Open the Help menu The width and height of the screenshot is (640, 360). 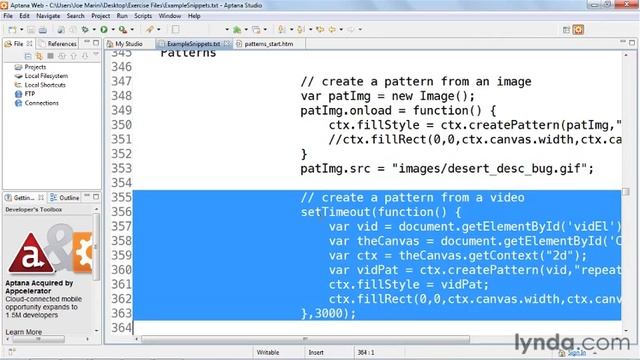(194, 16)
